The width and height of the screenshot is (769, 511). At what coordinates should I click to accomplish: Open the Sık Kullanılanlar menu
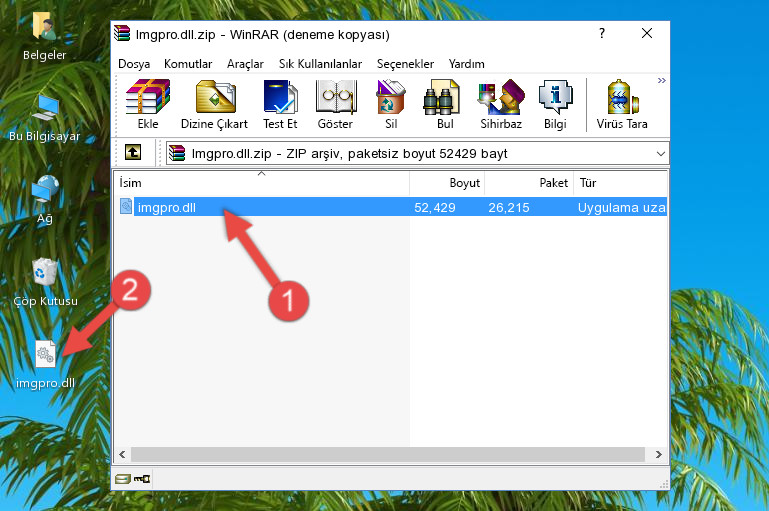(x=320, y=64)
